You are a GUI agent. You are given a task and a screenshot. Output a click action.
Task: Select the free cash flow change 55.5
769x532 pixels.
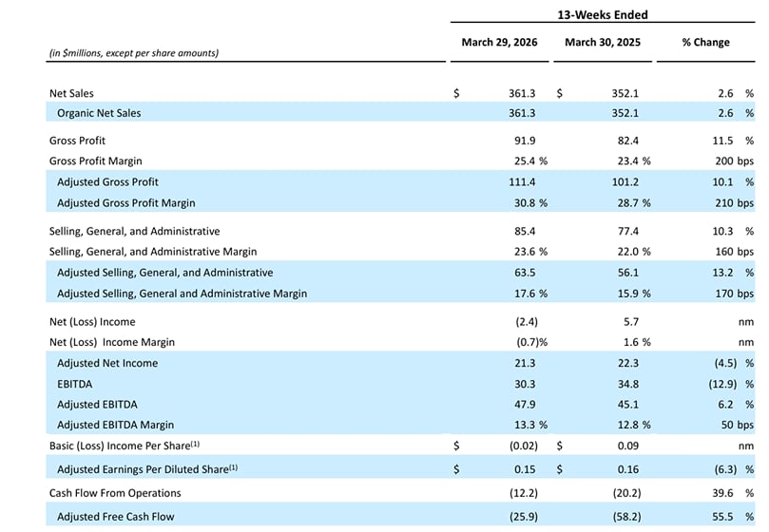click(722, 517)
